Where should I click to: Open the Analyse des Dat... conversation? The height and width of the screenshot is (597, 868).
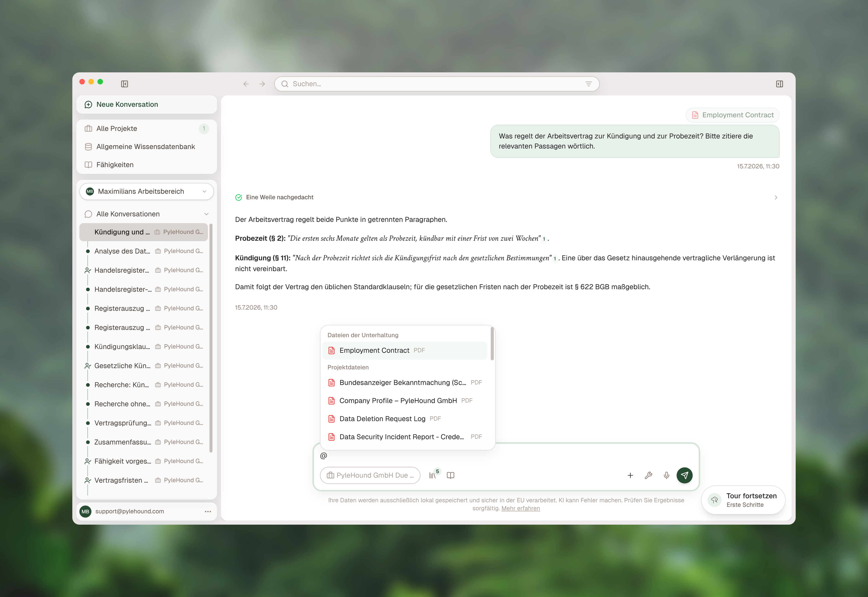pos(144,251)
